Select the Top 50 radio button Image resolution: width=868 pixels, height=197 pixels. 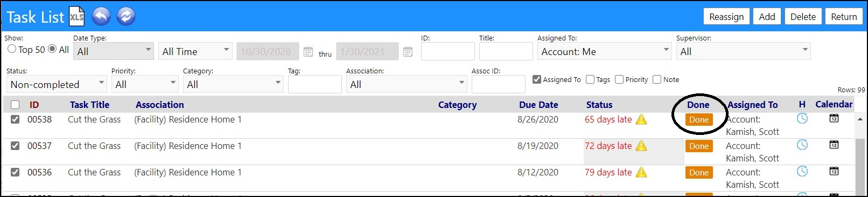[x=12, y=49]
